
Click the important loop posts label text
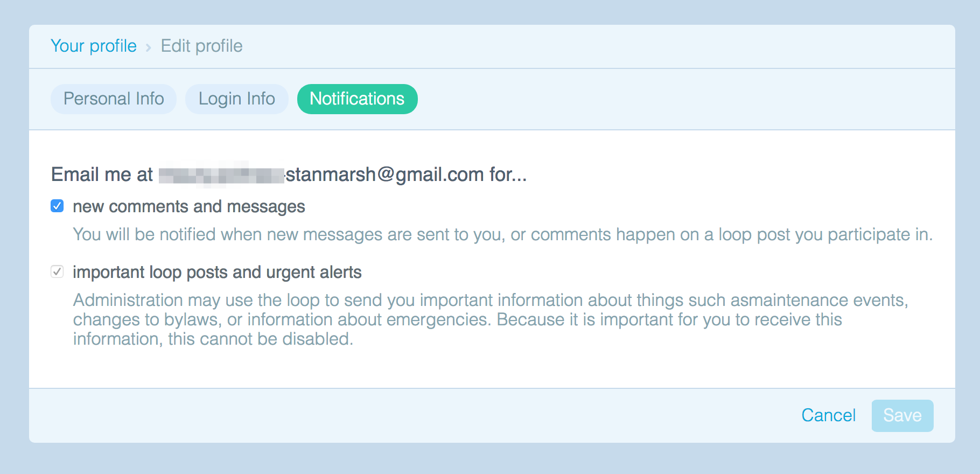click(x=218, y=272)
